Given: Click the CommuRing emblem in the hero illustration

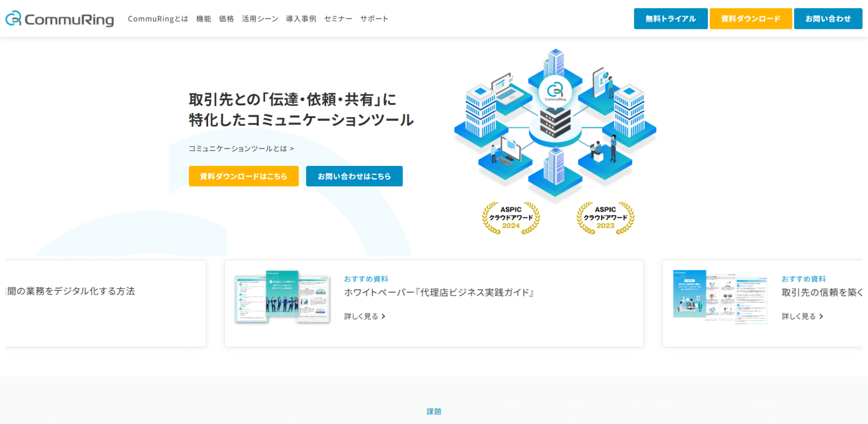Looking at the screenshot, I should (555, 92).
